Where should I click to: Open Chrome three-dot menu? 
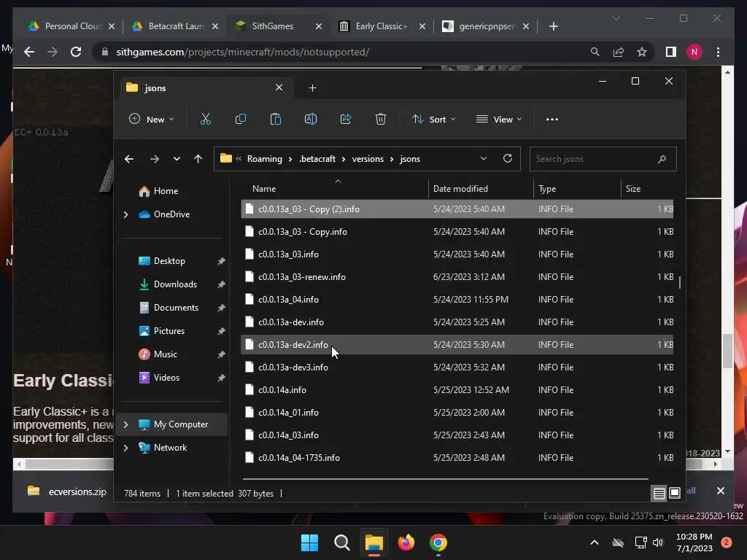coord(718,52)
